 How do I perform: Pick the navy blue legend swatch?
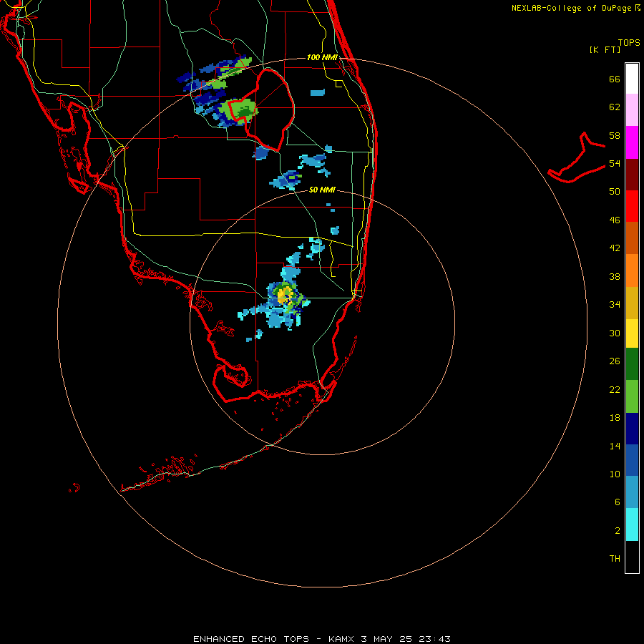632,429
